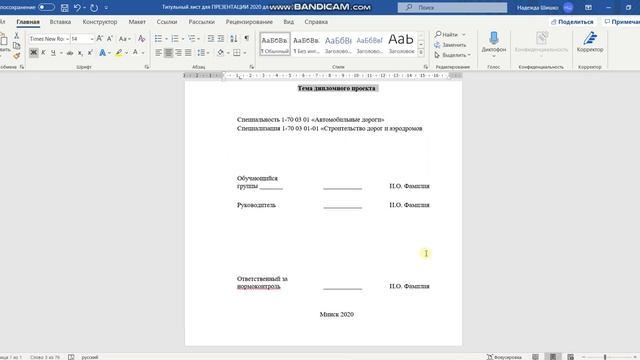Apply text effects with the blue A
The width and height of the screenshot is (640, 360).
tap(102, 53)
